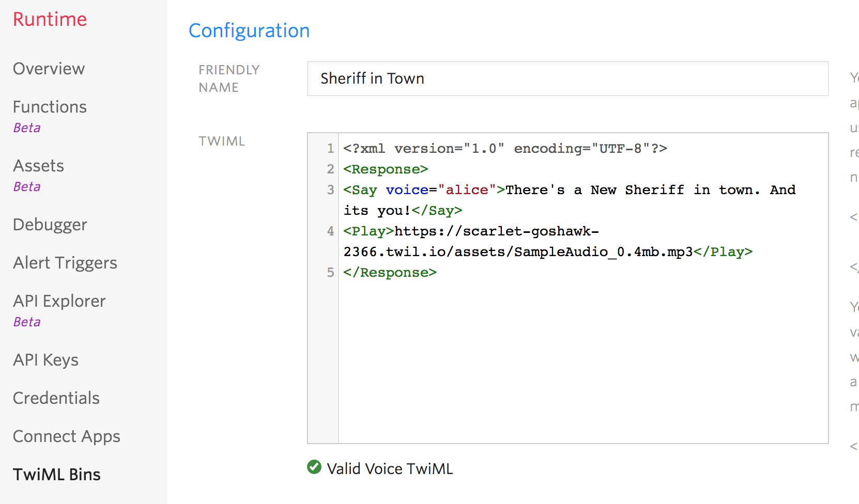Click the Configuration heading
859x504 pixels.
pos(249,30)
